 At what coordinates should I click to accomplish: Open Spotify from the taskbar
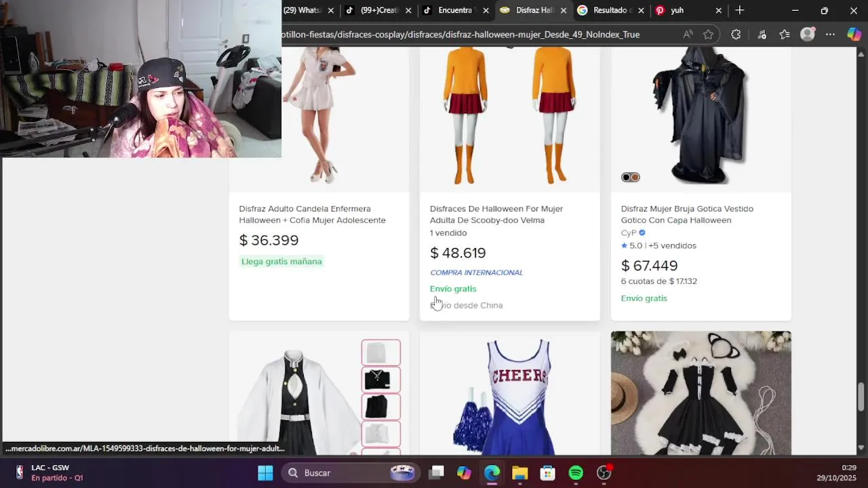click(576, 472)
